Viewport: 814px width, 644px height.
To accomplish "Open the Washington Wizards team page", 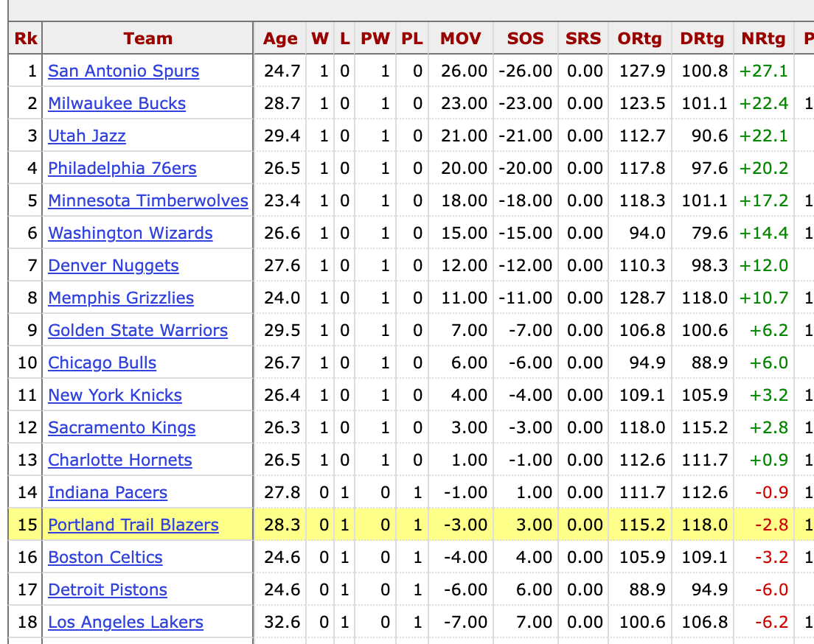I will click(131, 233).
